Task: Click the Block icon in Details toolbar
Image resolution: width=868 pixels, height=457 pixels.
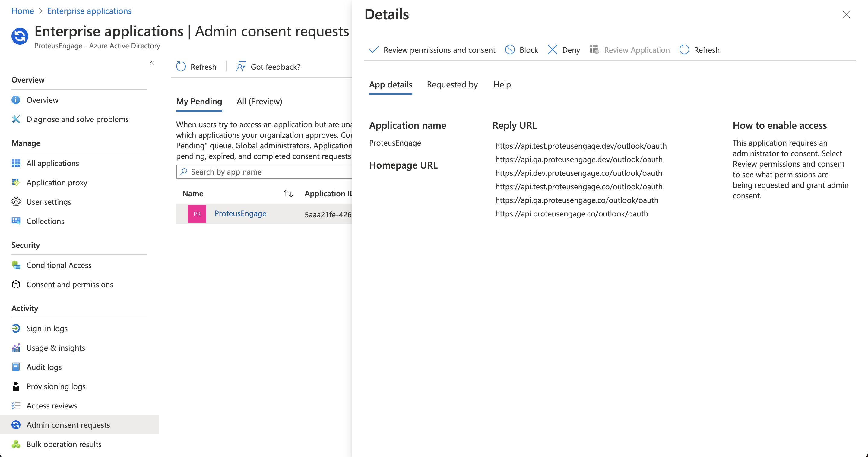Action: pyautogui.click(x=510, y=50)
